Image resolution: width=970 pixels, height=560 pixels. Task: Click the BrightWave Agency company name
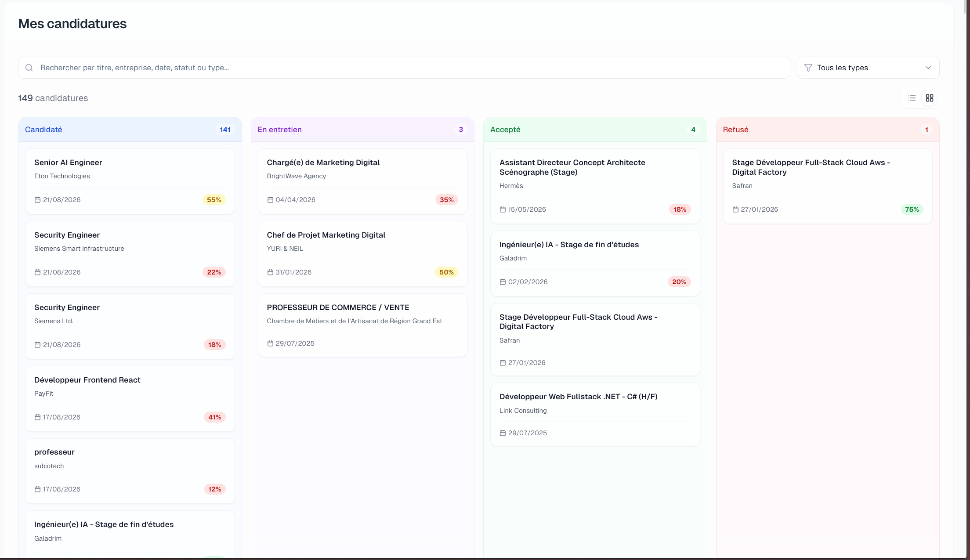297,176
